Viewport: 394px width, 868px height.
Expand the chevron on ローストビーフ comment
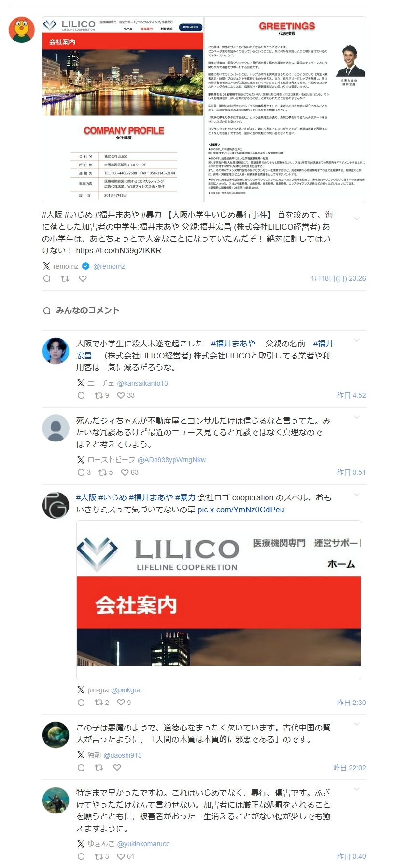357,417
